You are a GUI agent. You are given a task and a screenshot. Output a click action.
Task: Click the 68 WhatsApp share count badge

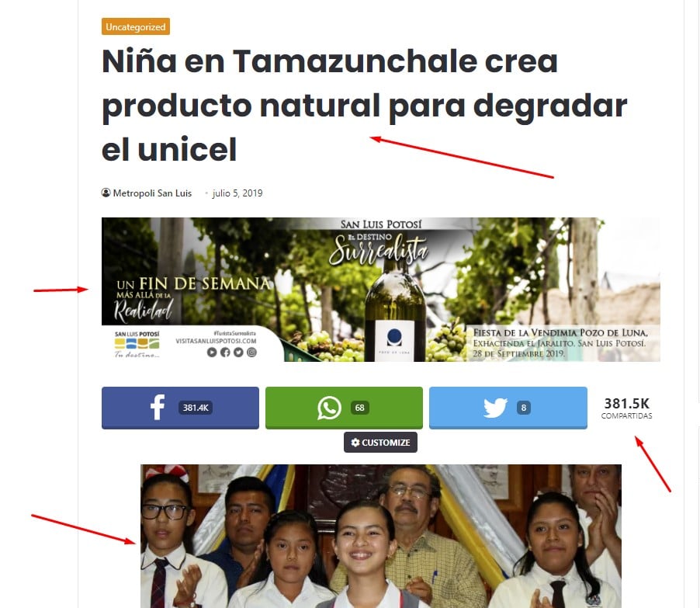coord(360,408)
